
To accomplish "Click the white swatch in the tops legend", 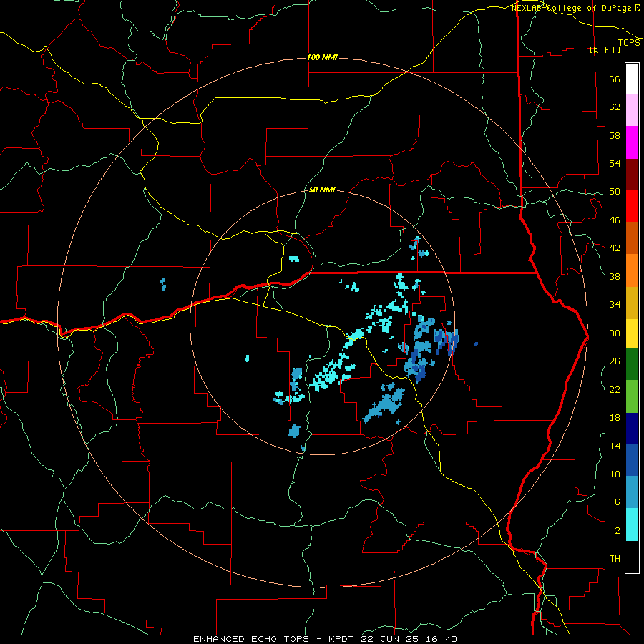I will pos(632,79).
